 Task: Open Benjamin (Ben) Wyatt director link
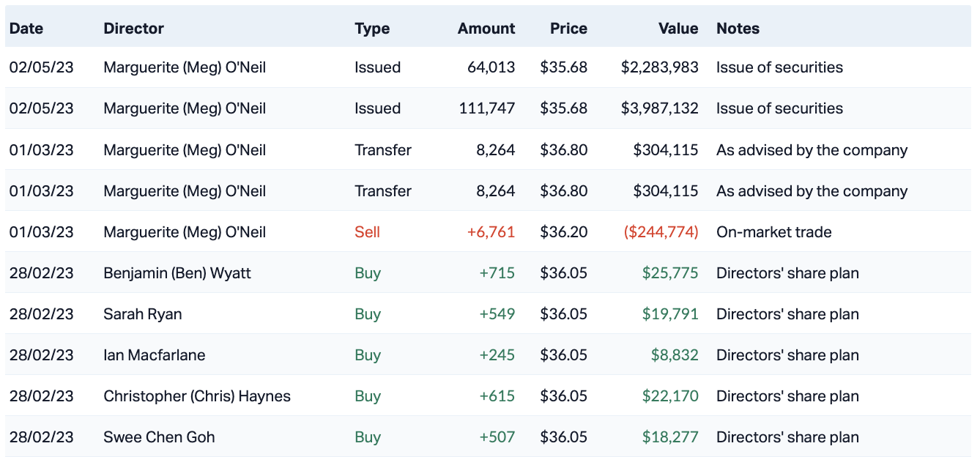(x=177, y=273)
